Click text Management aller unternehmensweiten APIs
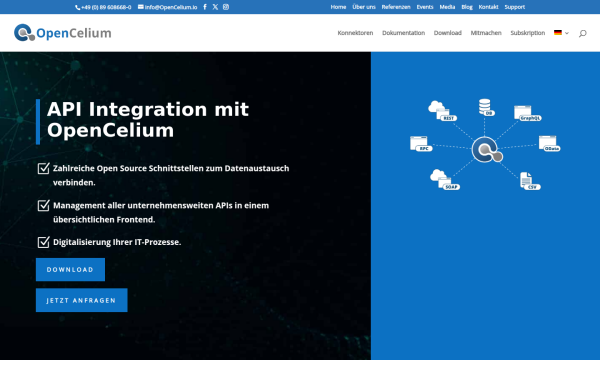This screenshot has width=600, height=375. [161, 212]
